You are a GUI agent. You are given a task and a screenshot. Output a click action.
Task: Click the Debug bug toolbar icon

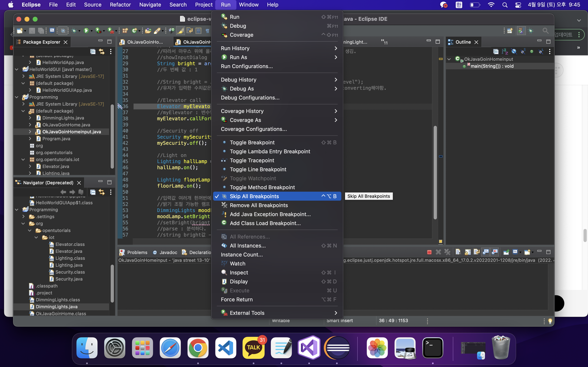coord(74,31)
